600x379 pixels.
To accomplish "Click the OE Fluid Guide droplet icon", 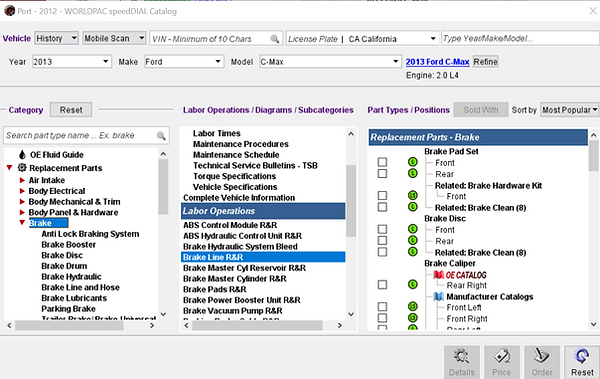I will coord(22,155).
